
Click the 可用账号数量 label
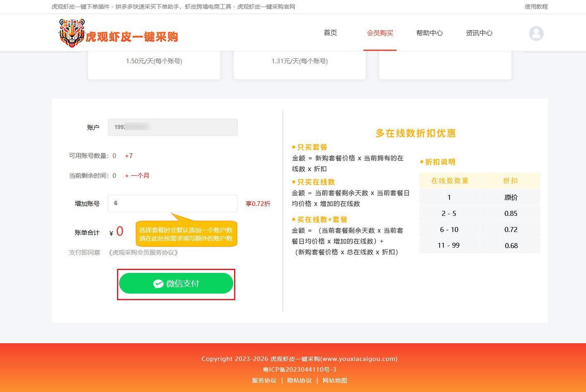click(x=88, y=156)
